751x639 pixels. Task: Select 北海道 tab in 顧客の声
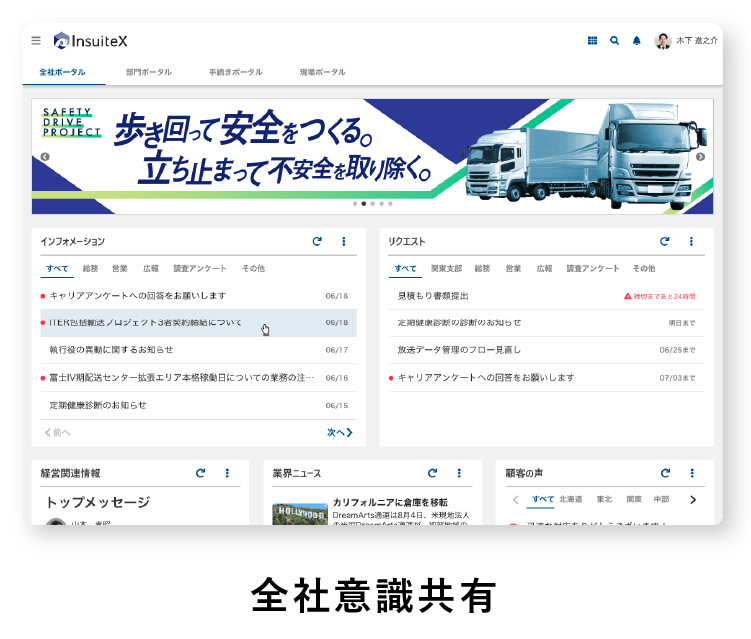coord(571,499)
